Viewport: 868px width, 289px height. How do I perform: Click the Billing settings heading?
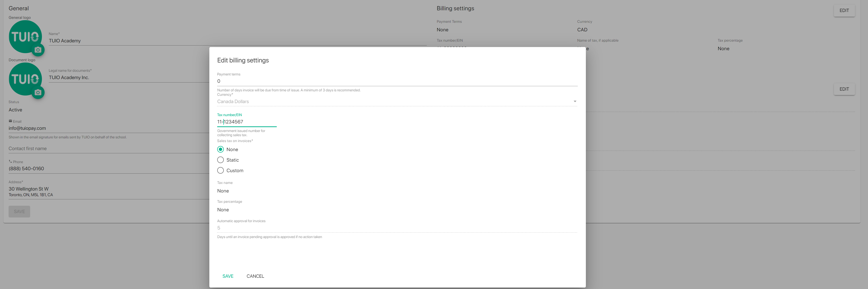click(455, 8)
